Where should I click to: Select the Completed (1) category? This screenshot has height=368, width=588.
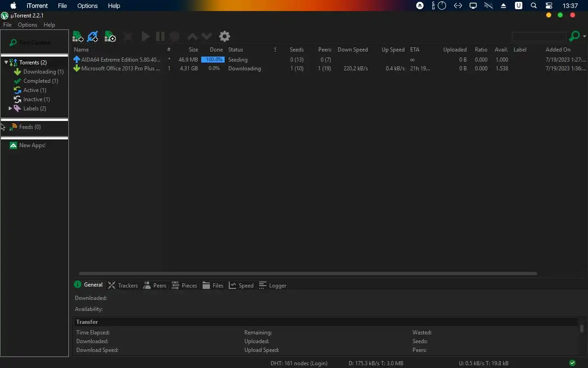[40, 81]
